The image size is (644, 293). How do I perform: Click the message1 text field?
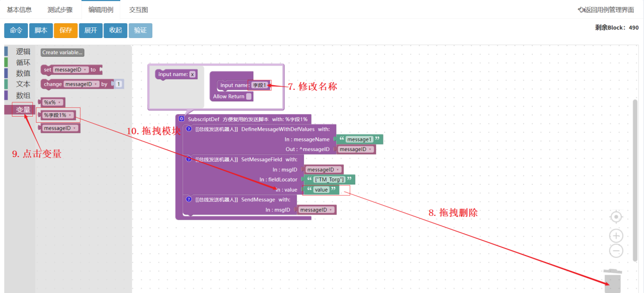coord(359,139)
